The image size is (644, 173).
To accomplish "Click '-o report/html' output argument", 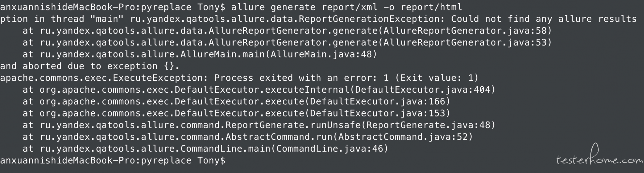I will [x=423, y=7].
